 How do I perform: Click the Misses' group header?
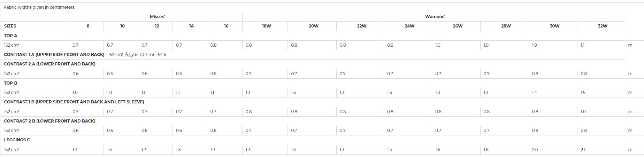[x=157, y=17]
